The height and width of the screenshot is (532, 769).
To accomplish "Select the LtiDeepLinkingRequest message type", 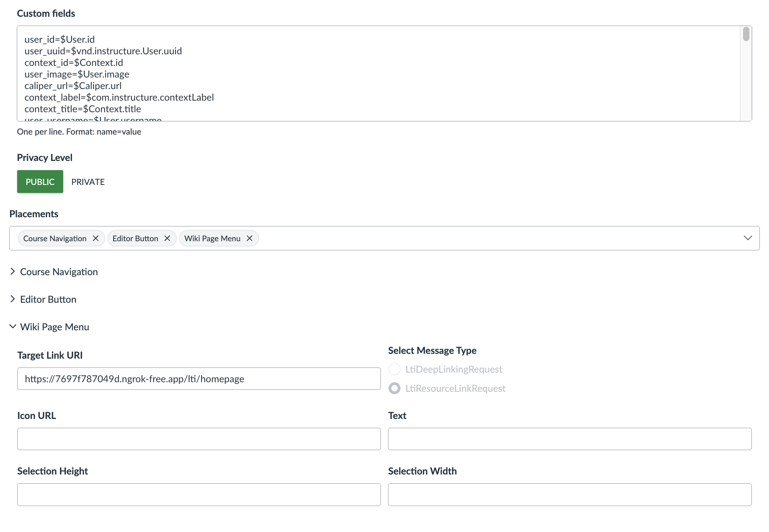I will 394,369.
